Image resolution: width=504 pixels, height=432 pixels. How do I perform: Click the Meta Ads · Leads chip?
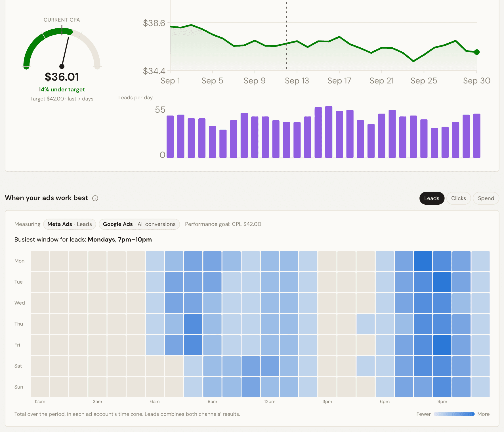70,224
